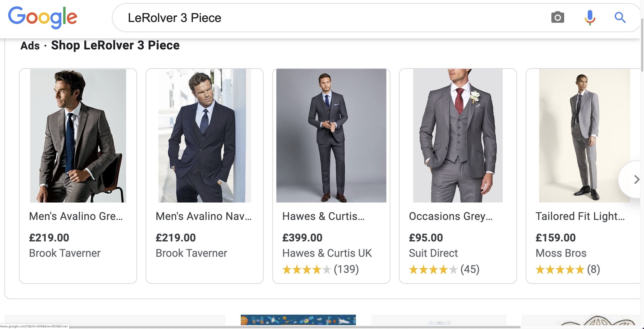Open search by image camera icon
644x329 pixels.
click(x=558, y=18)
